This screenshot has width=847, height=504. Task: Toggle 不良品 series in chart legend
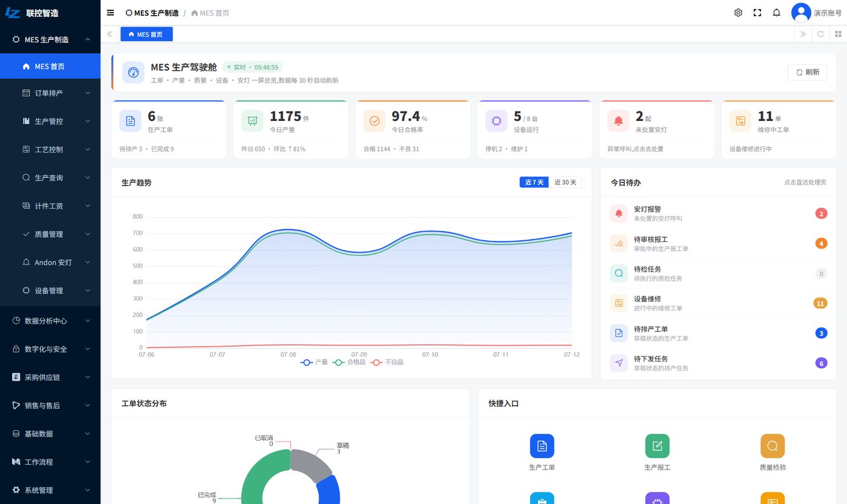(x=387, y=362)
